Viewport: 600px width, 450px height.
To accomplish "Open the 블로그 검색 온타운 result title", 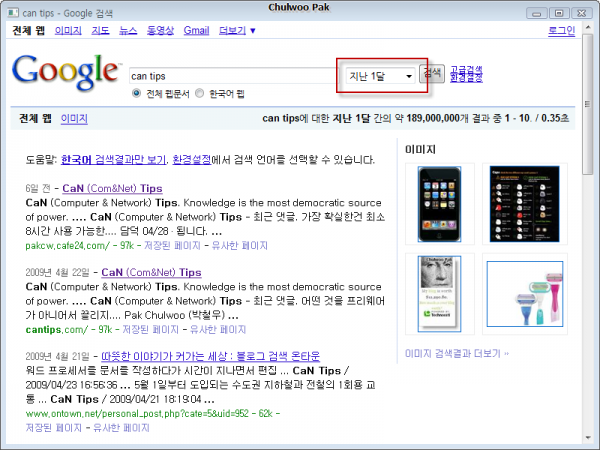I will pos(210,356).
